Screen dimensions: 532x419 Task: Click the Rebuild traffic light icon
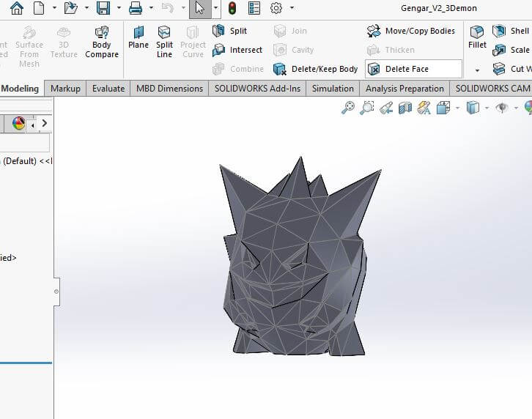click(x=232, y=8)
